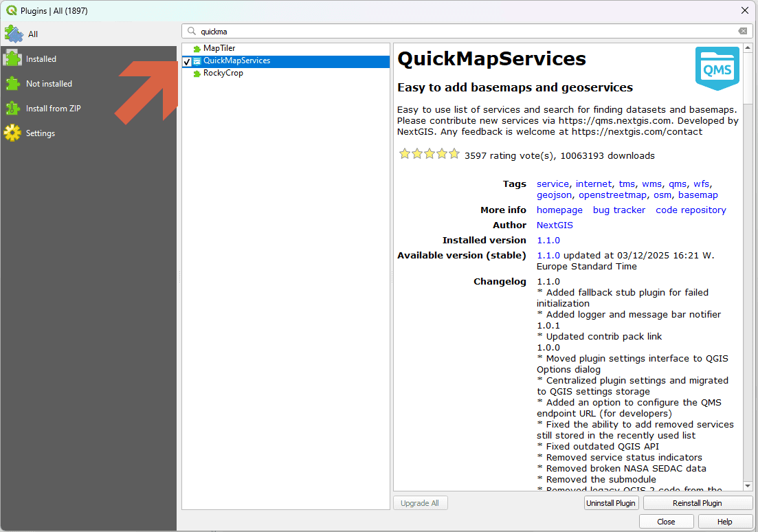
Task: Click the wms tag
Action: point(651,184)
